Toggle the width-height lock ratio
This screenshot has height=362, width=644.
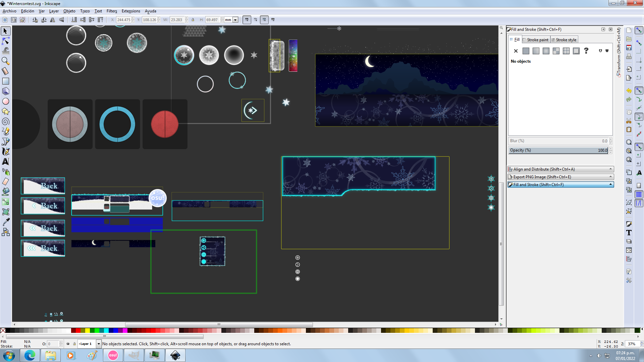point(193,20)
